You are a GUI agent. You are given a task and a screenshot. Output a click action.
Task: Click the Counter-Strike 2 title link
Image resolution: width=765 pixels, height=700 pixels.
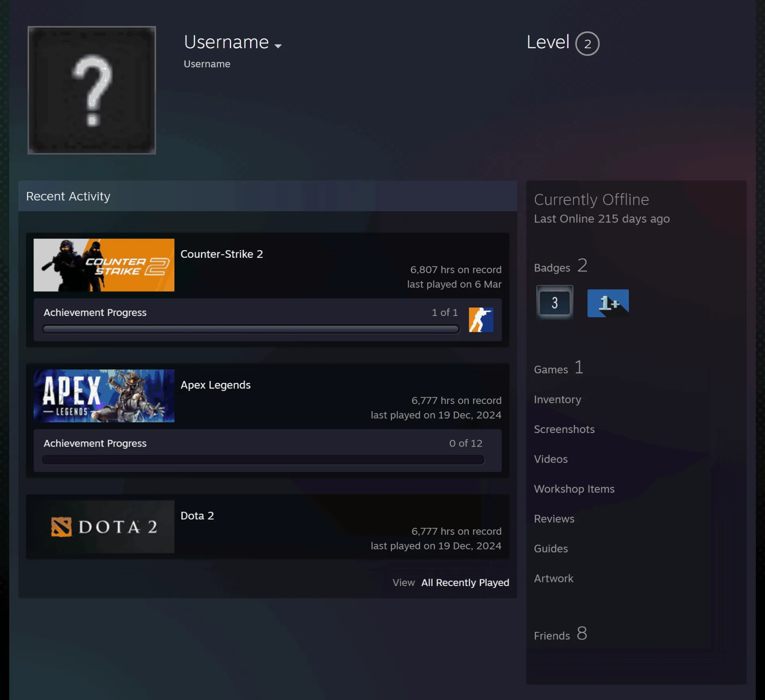222,254
